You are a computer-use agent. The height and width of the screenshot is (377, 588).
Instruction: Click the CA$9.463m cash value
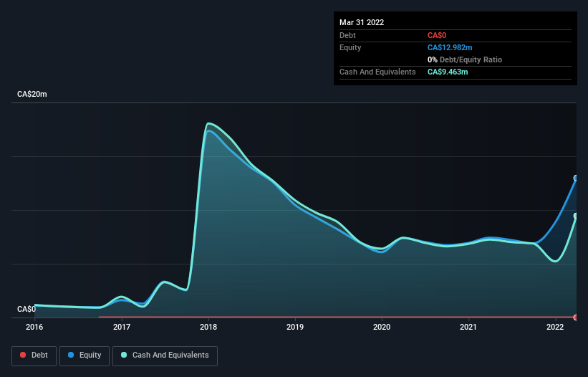pyautogui.click(x=448, y=72)
